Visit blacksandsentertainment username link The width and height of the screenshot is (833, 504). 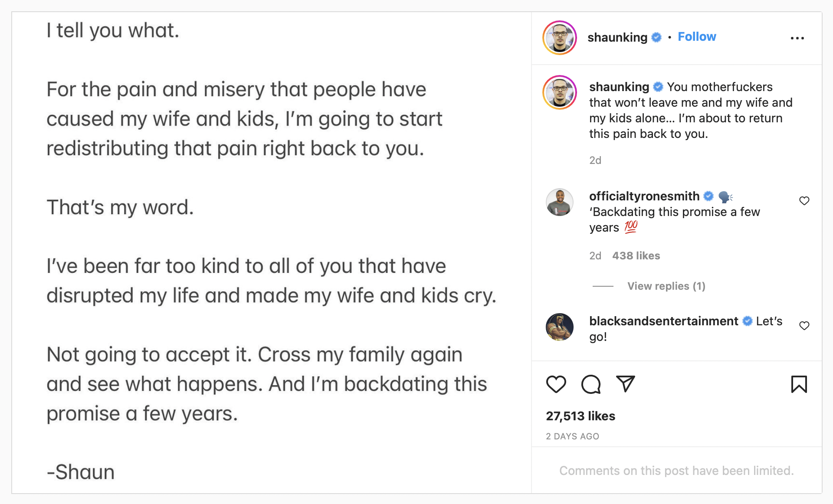663,321
